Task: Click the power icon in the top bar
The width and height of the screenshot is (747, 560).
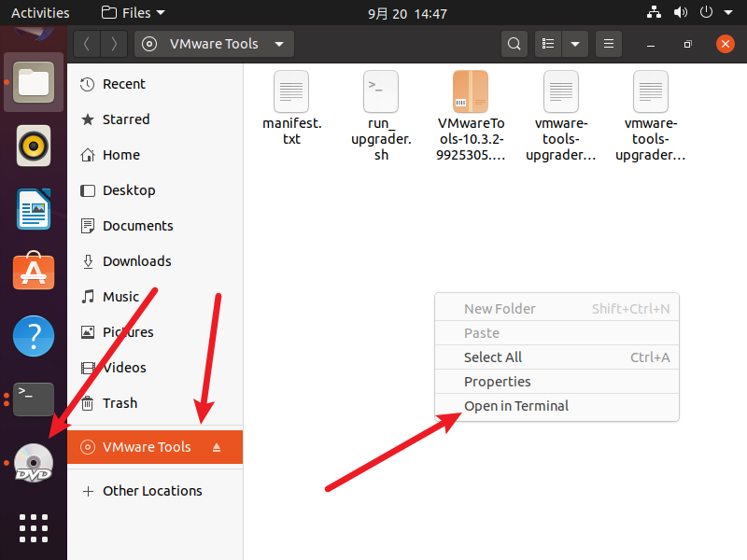Action: point(706,12)
